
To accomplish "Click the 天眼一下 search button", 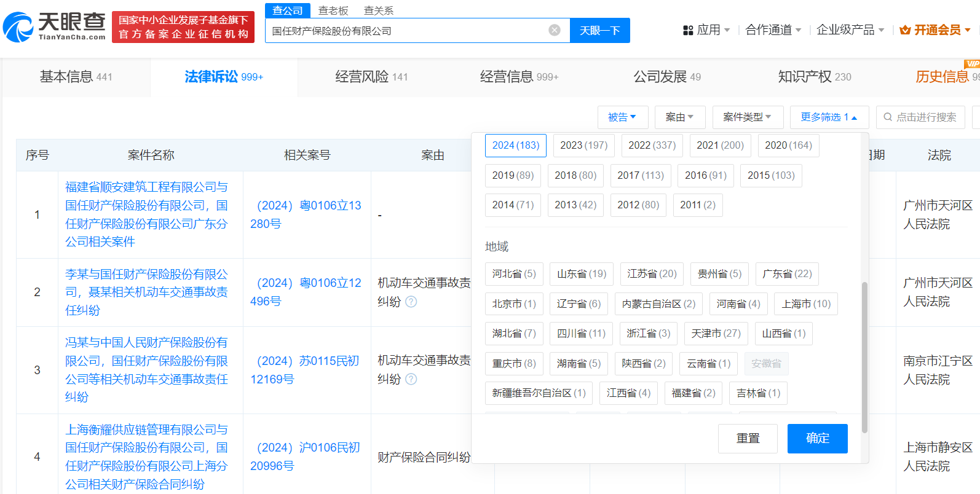I will pos(600,30).
